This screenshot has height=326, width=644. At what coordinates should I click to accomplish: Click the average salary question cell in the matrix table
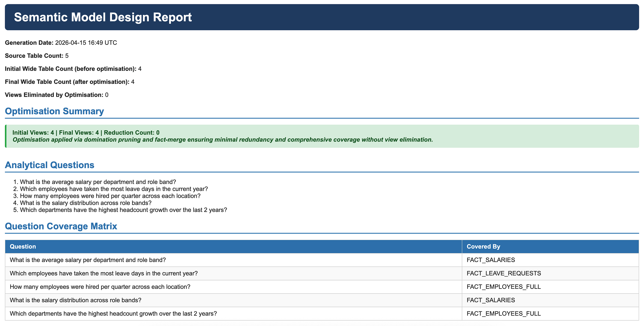pos(234,260)
